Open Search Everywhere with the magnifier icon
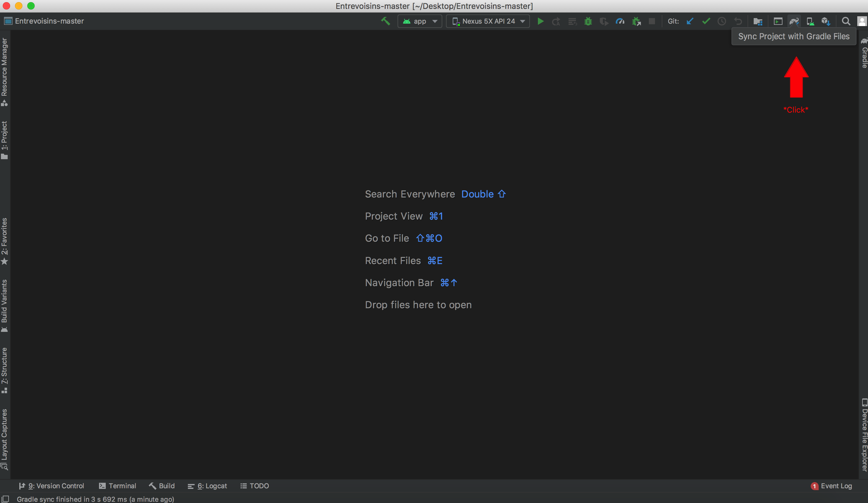The width and height of the screenshot is (868, 503). (846, 21)
